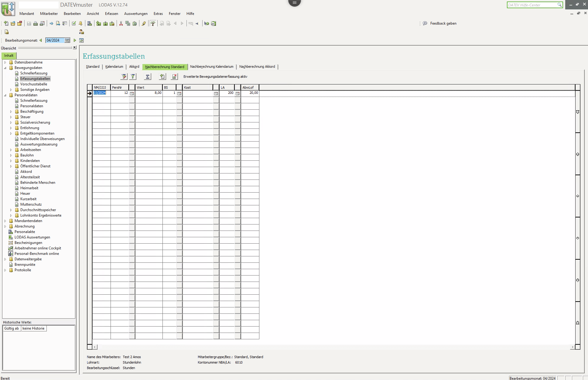
Task: Open the Extras menu
Action: click(x=158, y=14)
